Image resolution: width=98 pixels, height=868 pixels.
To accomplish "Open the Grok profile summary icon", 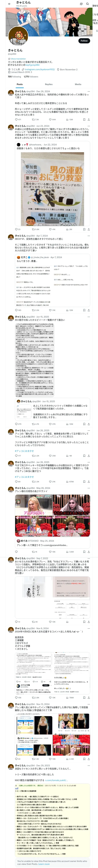I will tap(81, 4).
